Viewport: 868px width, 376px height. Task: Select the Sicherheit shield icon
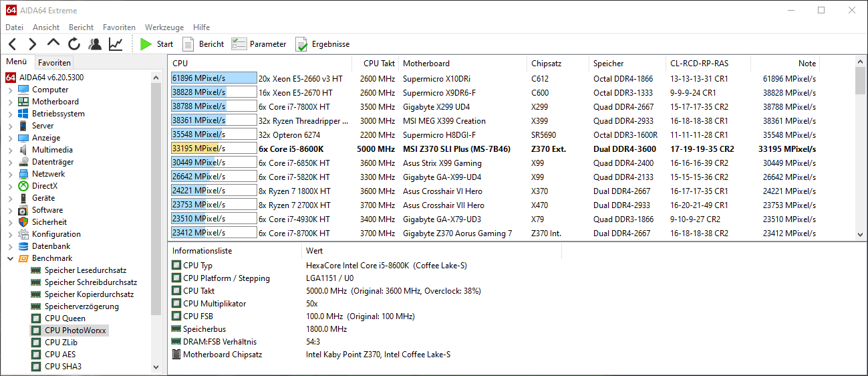tap(24, 222)
